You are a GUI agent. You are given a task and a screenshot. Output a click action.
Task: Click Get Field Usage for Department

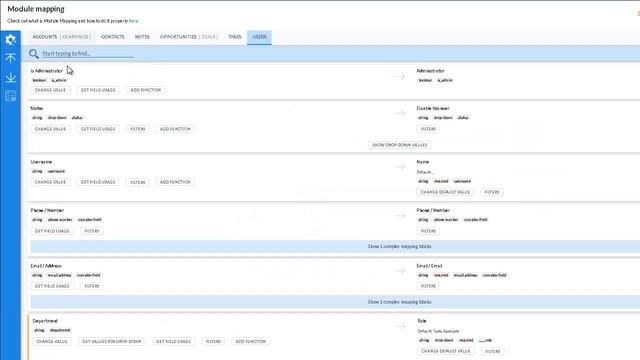[173, 341]
